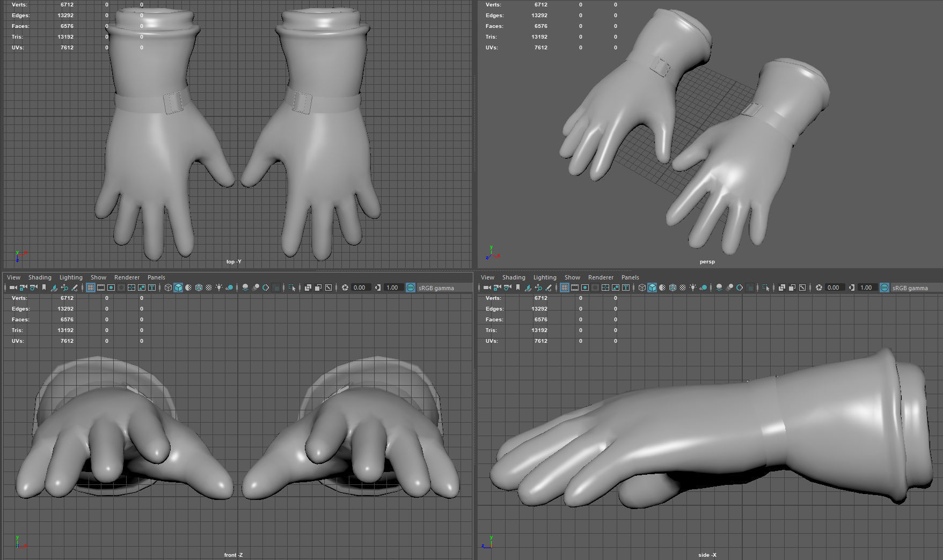Image resolution: width=943 pixels, height=560 pixels.
Task: Click exposure reset icon in side -X panel
Action: tap(819, 288)
